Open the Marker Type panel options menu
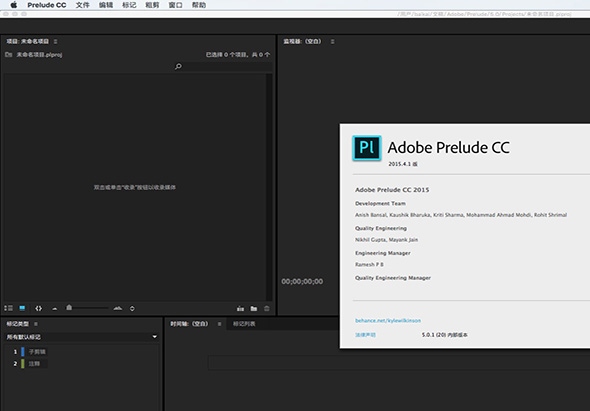The image size is (590, 411). [x=36, y=324]
